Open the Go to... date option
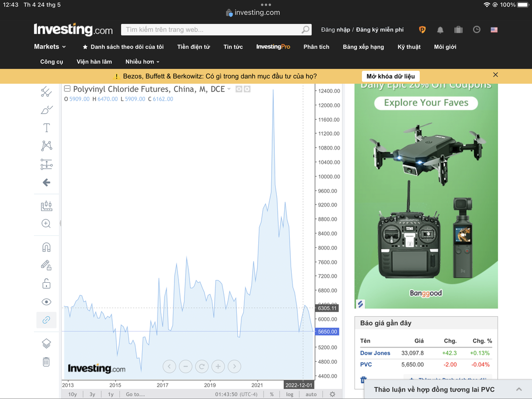 coord(135,394)
